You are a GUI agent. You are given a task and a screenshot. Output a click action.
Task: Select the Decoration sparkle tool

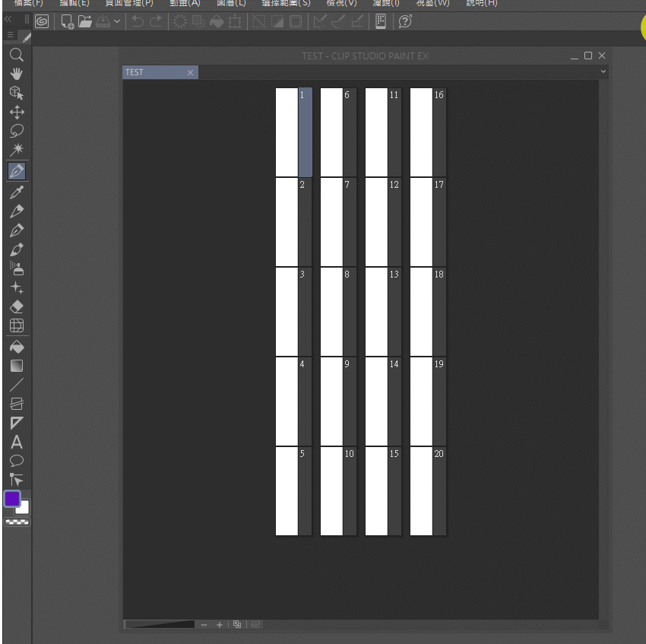17,287
